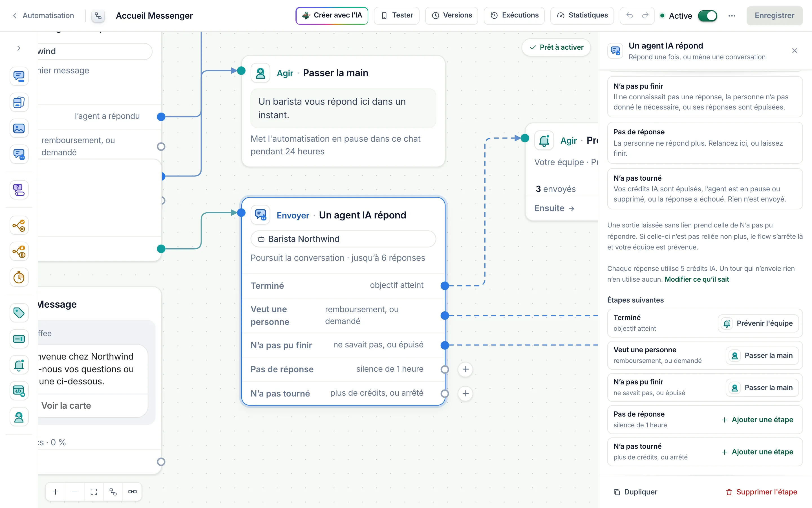Click the Enregistrer save button
The width and height of the screenshot is (812, 508).
tap(774, 16)
